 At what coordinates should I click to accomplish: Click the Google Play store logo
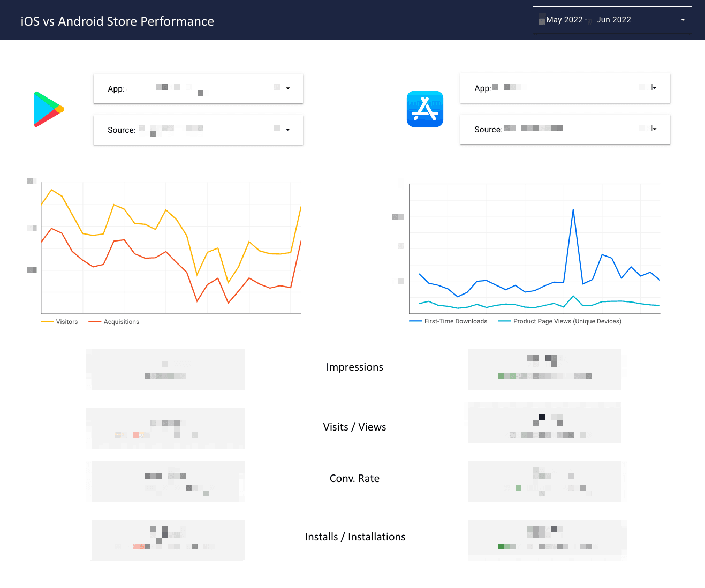(49, 109)
